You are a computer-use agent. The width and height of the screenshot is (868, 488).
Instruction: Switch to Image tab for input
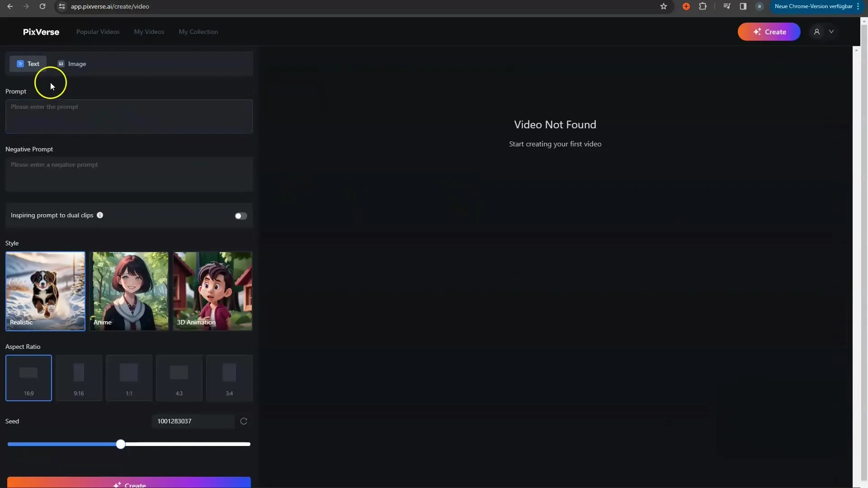71,63
